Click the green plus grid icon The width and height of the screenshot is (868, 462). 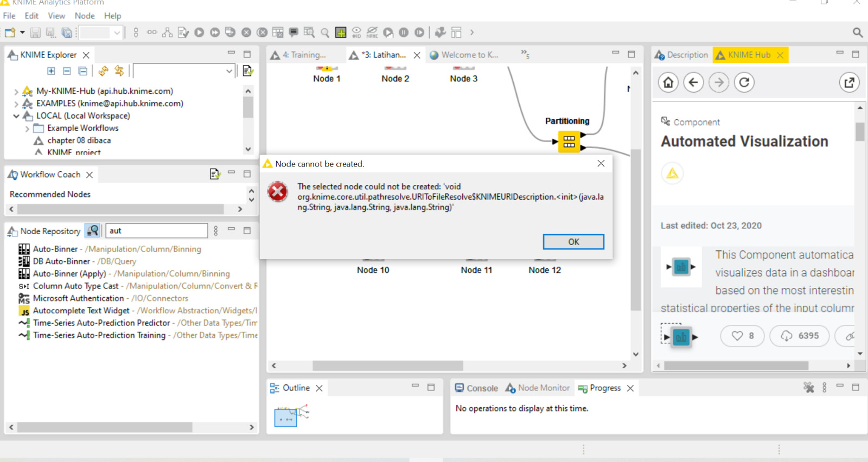pos(341,33)
